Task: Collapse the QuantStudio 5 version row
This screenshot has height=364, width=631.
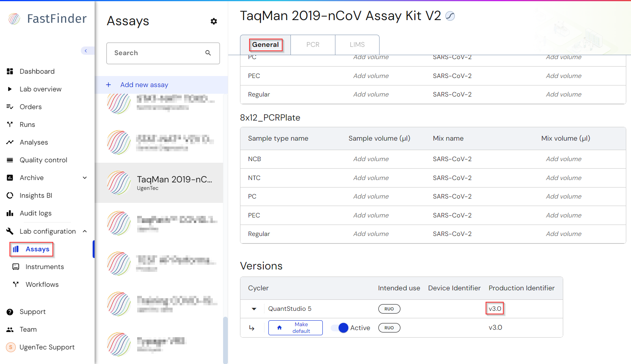Action: (x=254, y=309)
